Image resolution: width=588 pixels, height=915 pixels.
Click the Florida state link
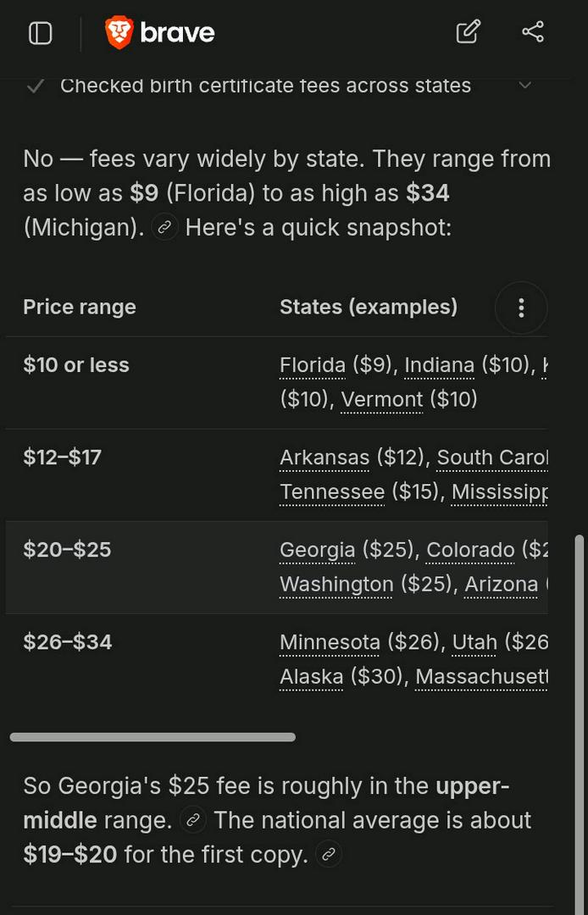tap(313, 365)
